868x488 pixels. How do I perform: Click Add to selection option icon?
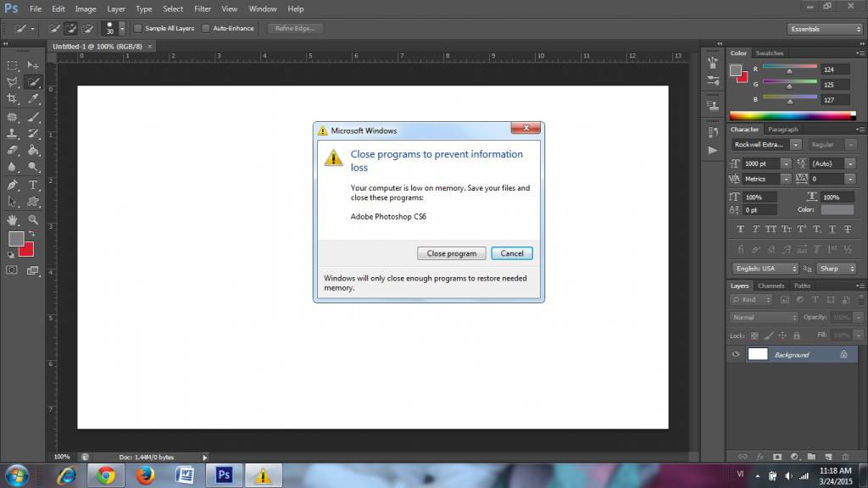71,28
